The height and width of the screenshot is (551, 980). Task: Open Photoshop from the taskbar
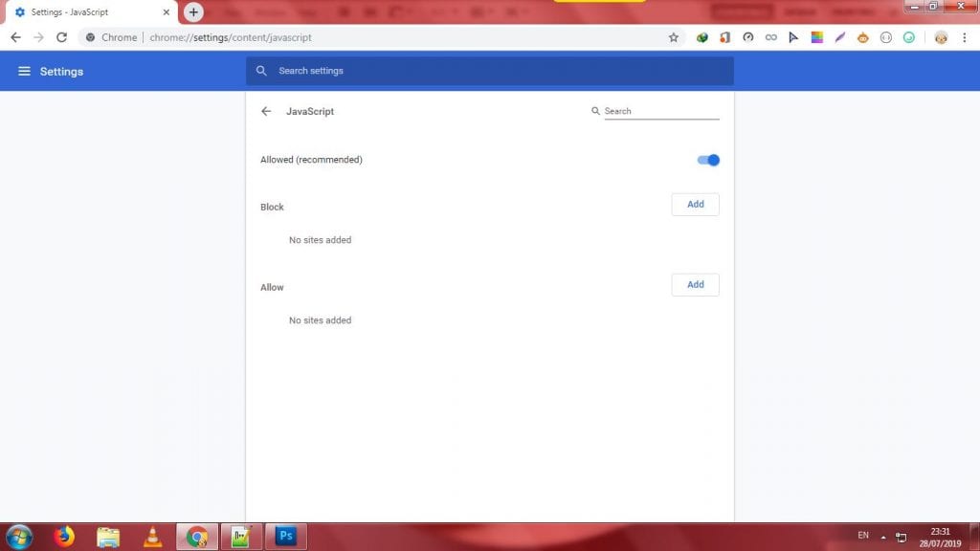pyautogui.click(x=285, y=537)
